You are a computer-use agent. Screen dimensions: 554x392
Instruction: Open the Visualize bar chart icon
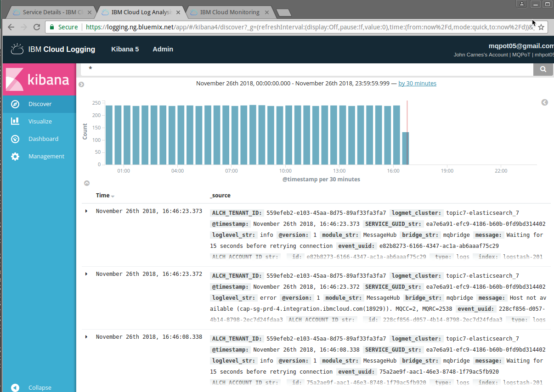[15, 122]
